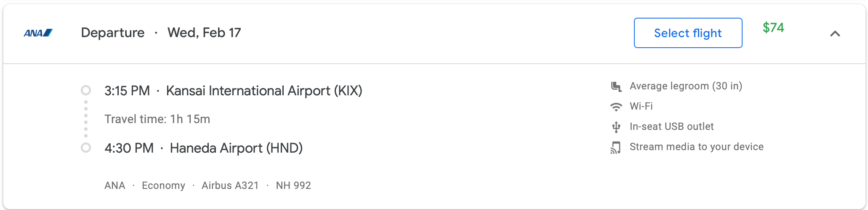Collapse the flight details chevron
The height and width of the screenshot is (210, 868).
click(x=835, y=33)
